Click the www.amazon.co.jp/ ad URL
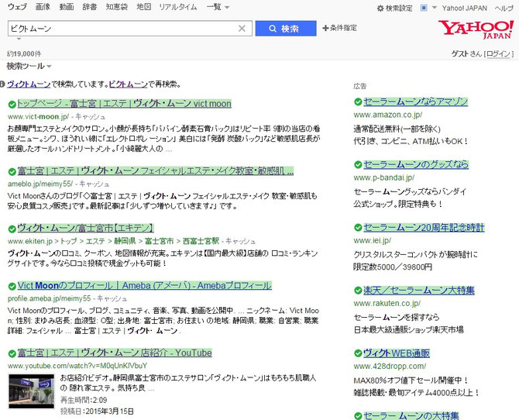This screenshot has width=519, height=420. coord(388,115)
